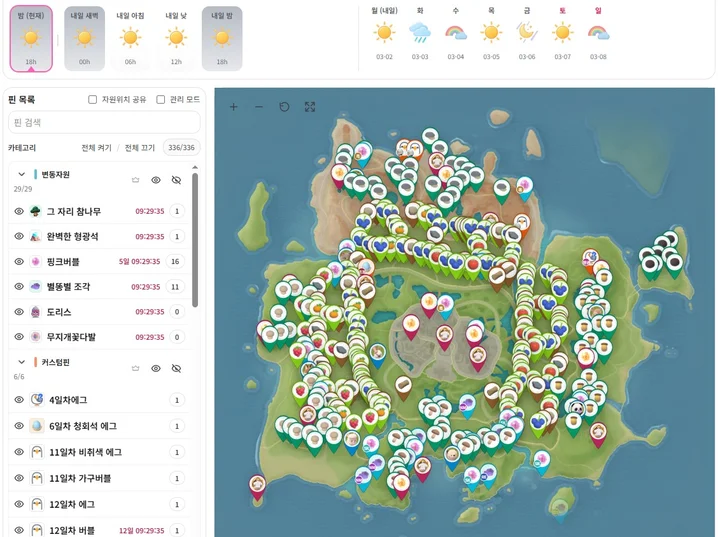Enter fullscreen map mode
The image size is (718, 537).
[x=310, y=107]
